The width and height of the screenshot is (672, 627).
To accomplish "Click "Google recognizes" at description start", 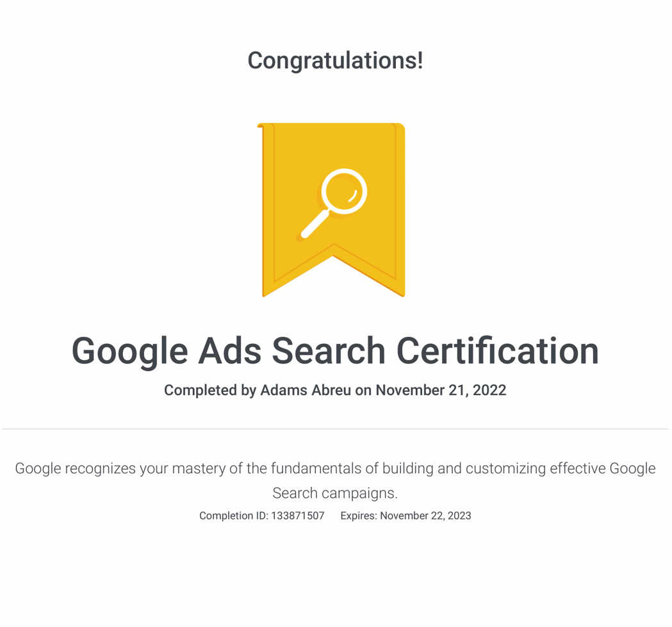I will pos(76,468).
